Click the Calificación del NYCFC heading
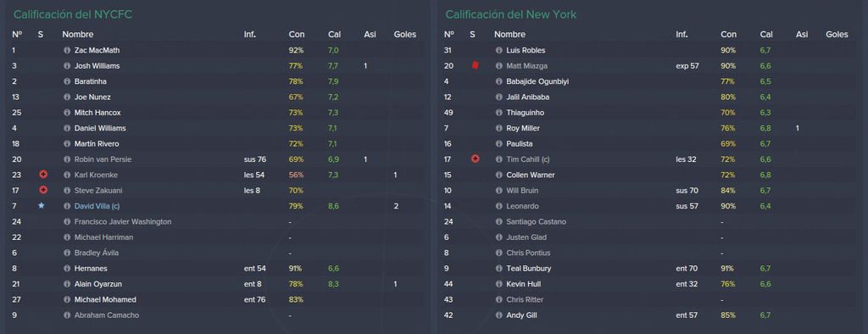 click(73, 14)
